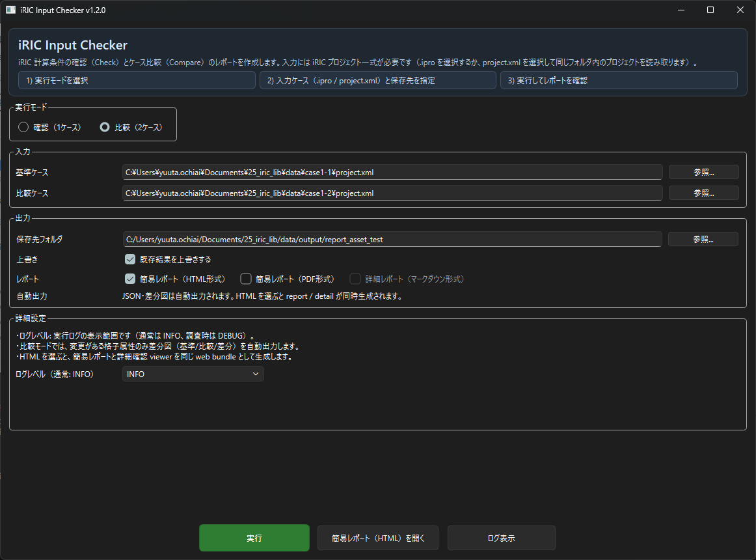Click step 1) 実行モードを選択
Image resolution: width=756 pixels, height=560 pixels.
(137, 81)
